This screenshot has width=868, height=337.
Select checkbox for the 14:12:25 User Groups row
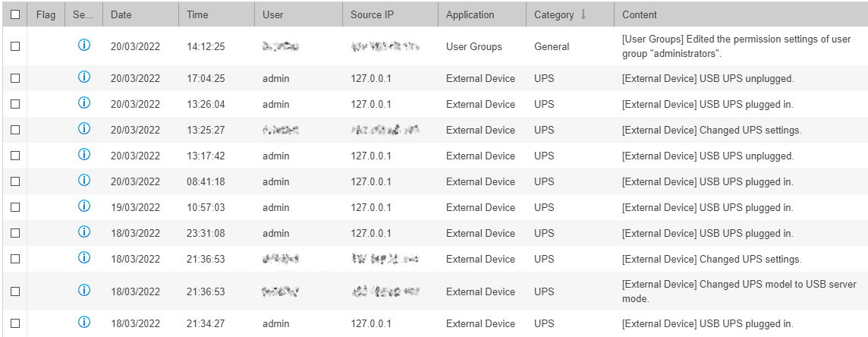15,46
